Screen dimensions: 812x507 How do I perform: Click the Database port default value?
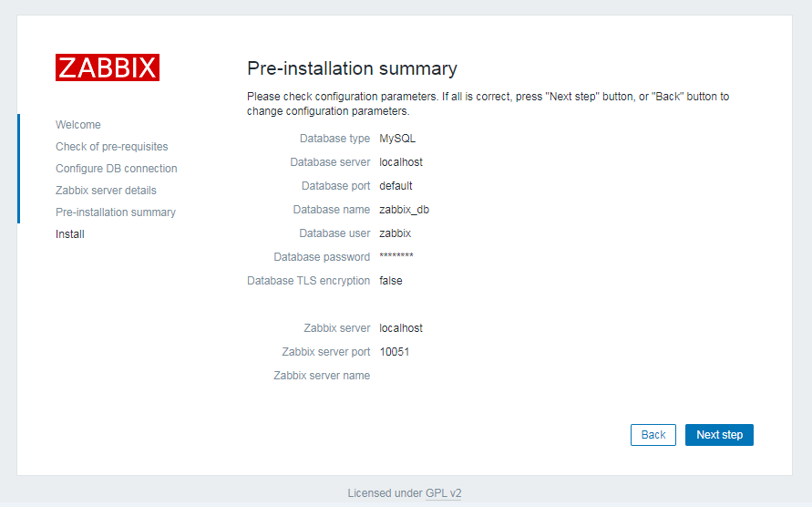tap(396, 186)
